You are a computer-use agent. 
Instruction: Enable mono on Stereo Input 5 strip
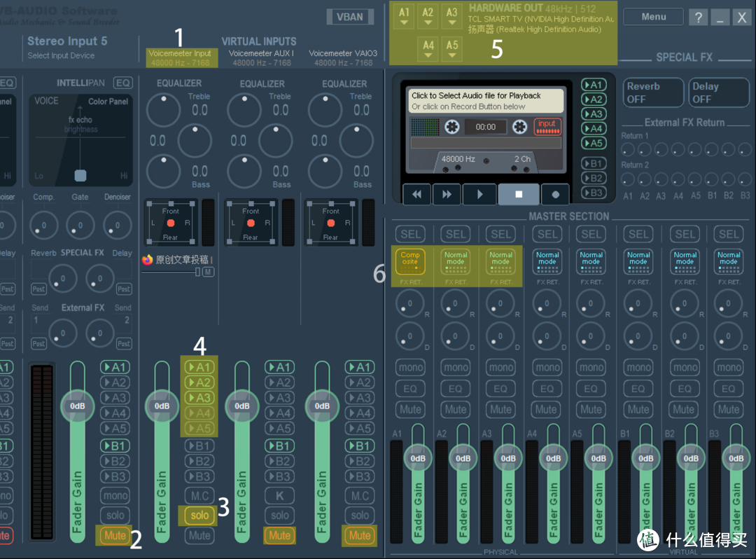(115, 495)
